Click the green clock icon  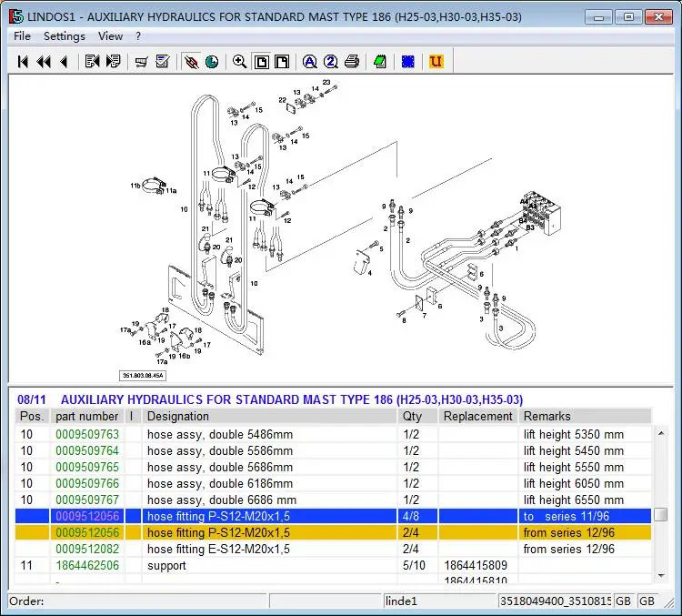212,62
